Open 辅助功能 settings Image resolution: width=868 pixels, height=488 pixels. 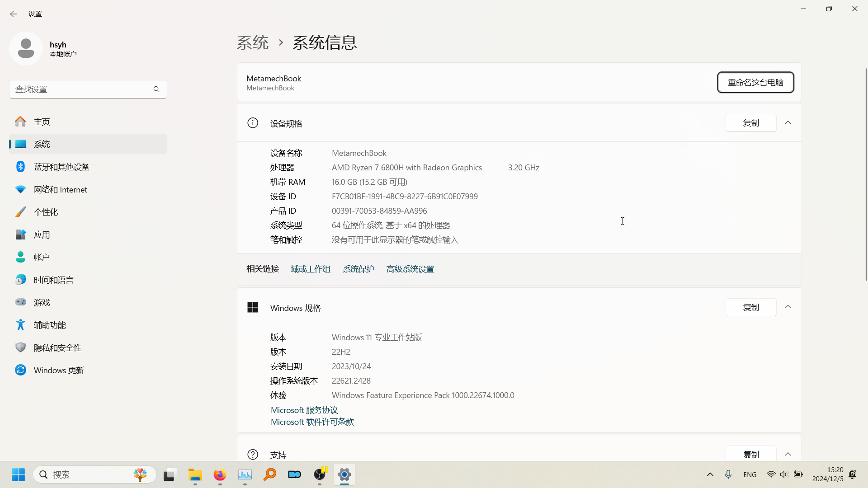(88, 325)
